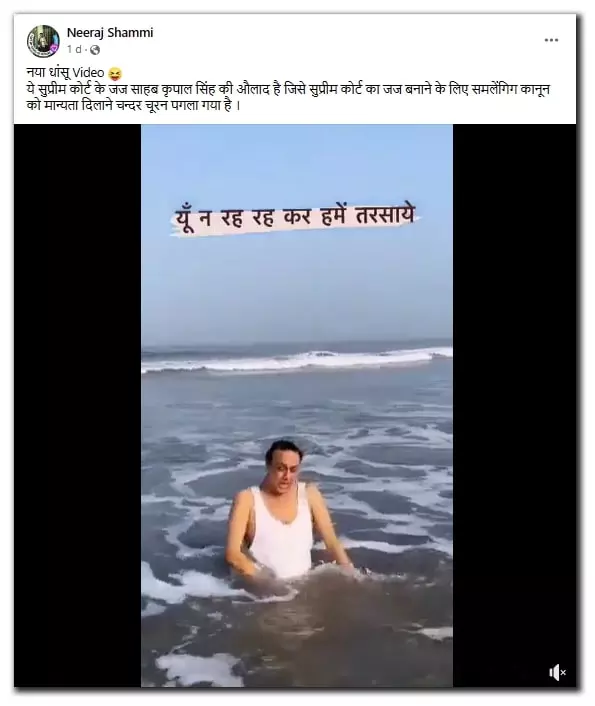Click the post line starting "ये सुप्रीम कोर्ट"
595x706 pixels.
tap(288, 90)
